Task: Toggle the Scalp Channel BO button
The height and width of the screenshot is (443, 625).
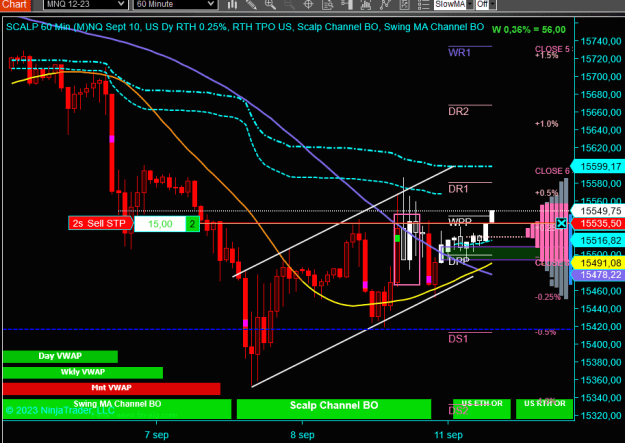Action: click(334, 409)
